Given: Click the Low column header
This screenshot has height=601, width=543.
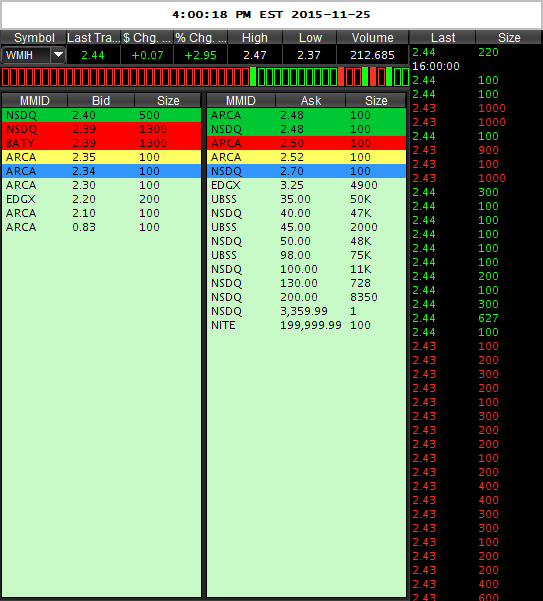Looking at the screenshot, I should (x=310, y=38).
